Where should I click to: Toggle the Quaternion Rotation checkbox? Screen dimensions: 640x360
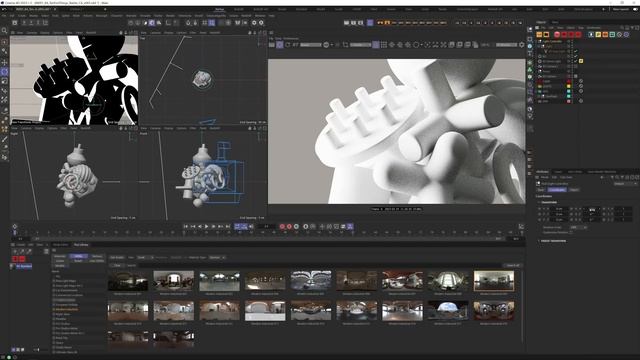pos(571,232)
